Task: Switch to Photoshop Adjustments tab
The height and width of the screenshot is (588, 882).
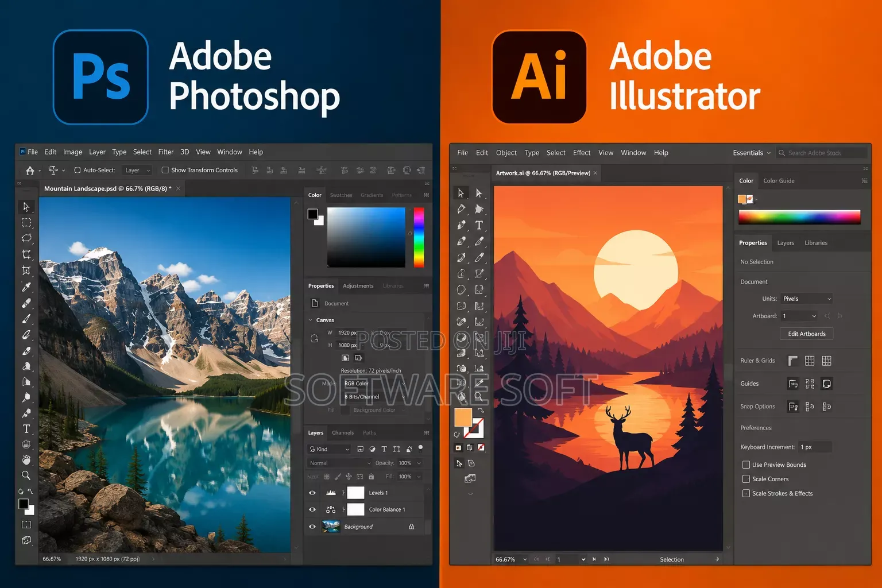Action: coord(358,286)
